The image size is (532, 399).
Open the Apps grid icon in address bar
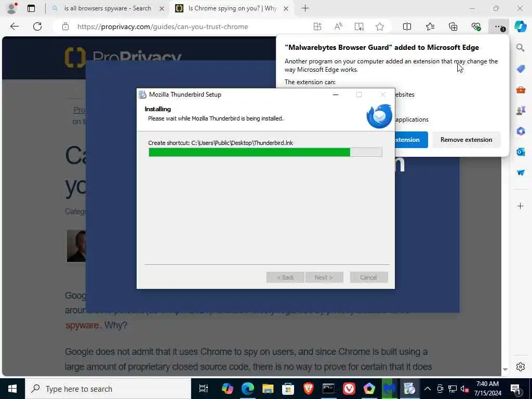coord(317,26)
